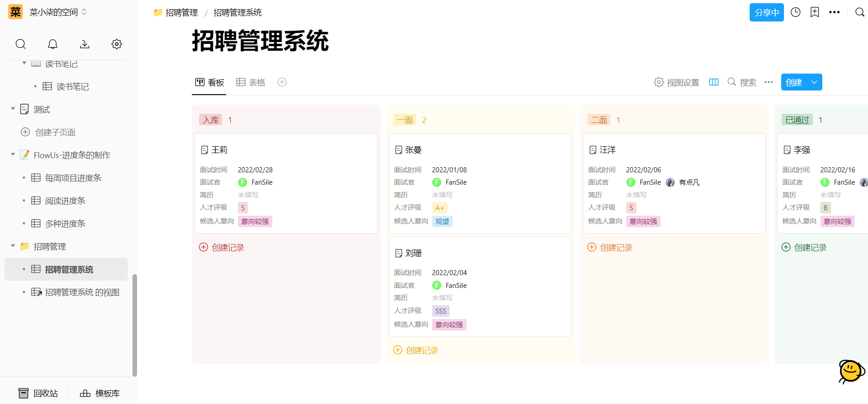Open 汪洋 candidate card
Viewport: 868px width, 404px height.
click(674, 183)
